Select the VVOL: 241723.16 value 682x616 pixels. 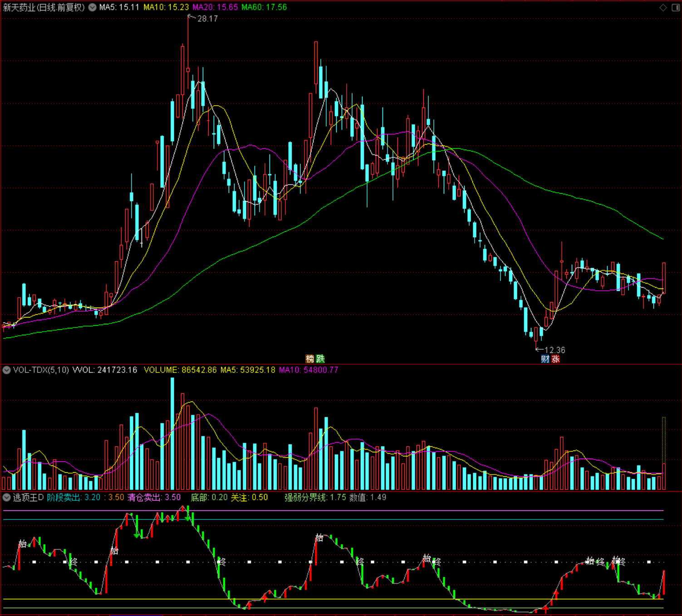pos(105,370)
